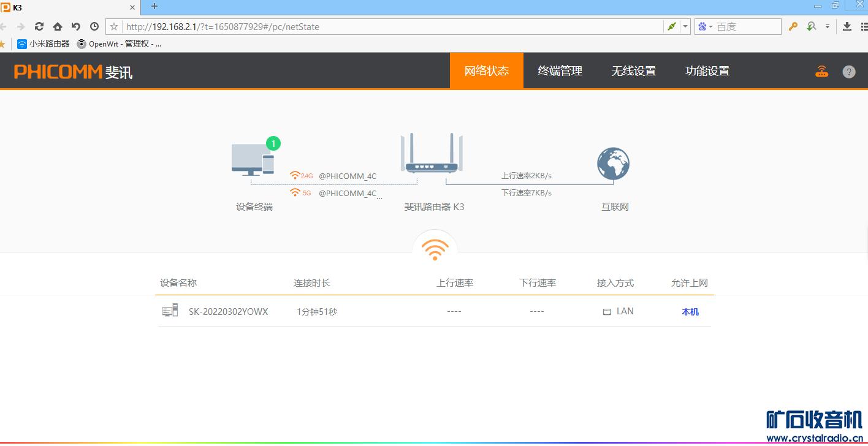Go to browser home page
Image resolution: width=868 pixels, height=446 pixels.
tap(58, 26)
